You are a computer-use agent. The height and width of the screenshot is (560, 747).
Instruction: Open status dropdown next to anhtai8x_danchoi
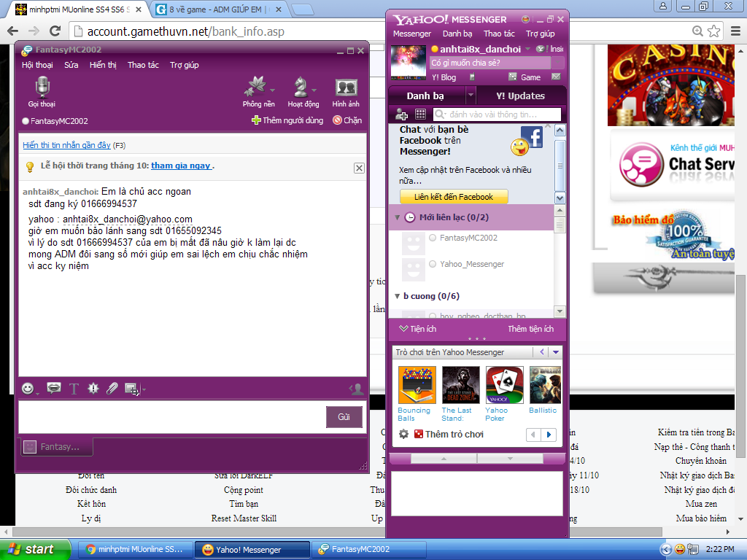click(x=527, y=49)
